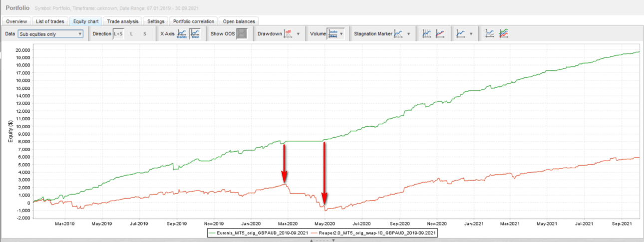Open the Data 'Sub equities only' dropdown
The image size is (644, 242).
(50, 34)
